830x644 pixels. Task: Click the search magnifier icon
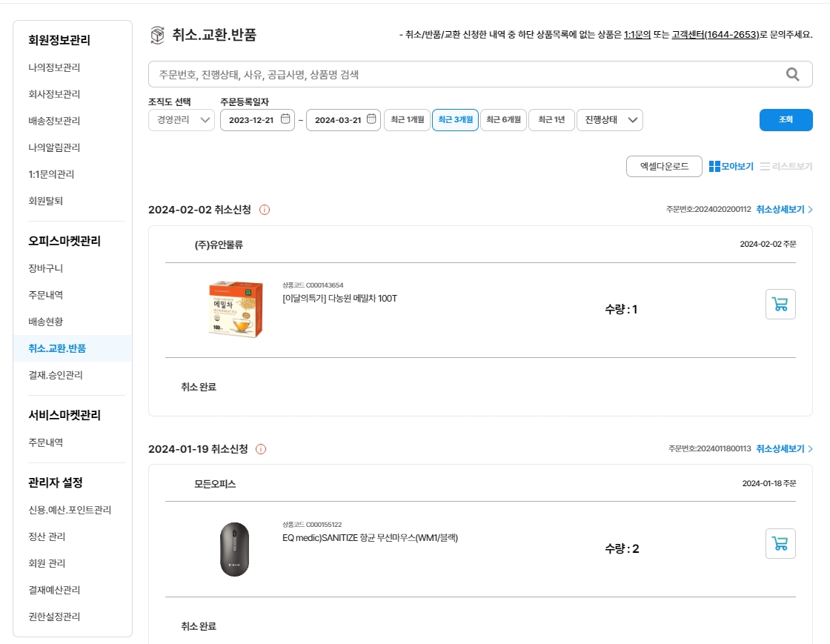coord(792,74)
